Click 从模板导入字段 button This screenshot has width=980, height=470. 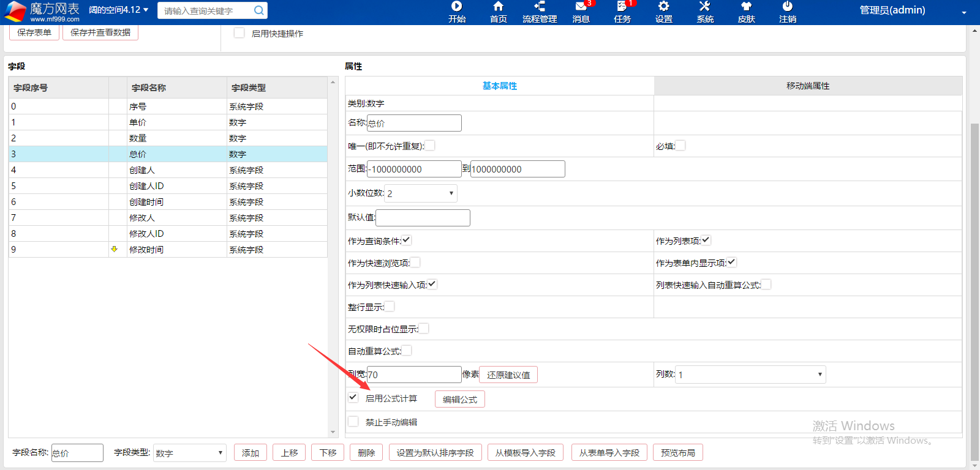tap(526, 453)
